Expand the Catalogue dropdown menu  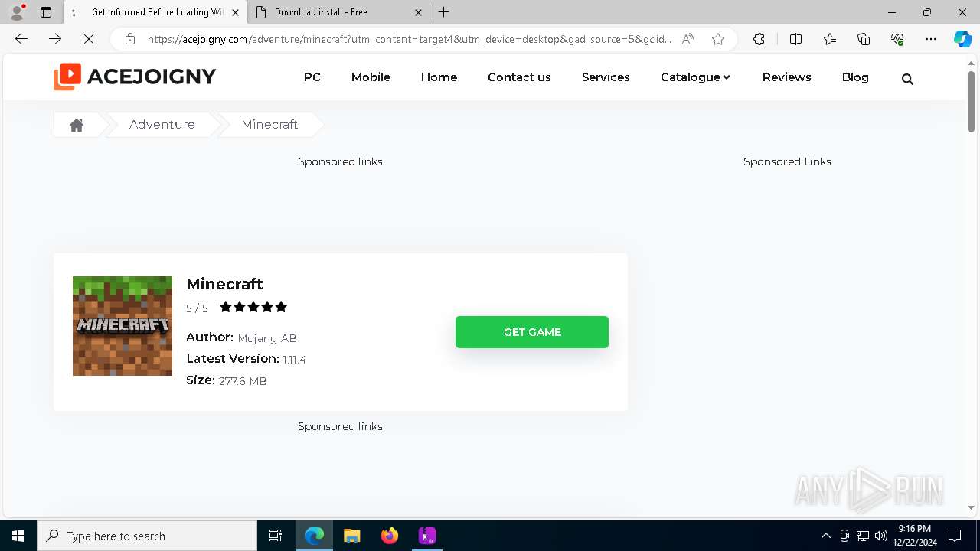695,77
